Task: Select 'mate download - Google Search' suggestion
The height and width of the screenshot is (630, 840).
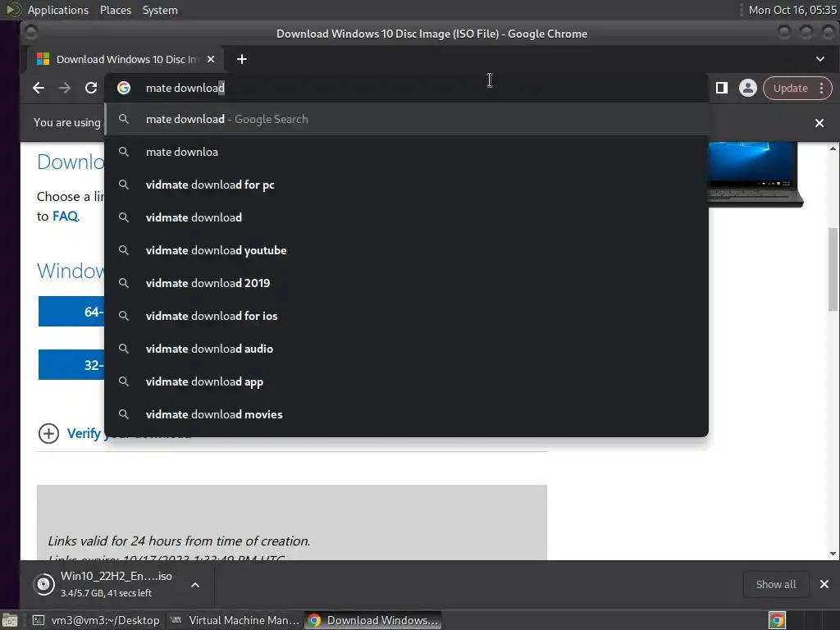Action: coord(407,119)
